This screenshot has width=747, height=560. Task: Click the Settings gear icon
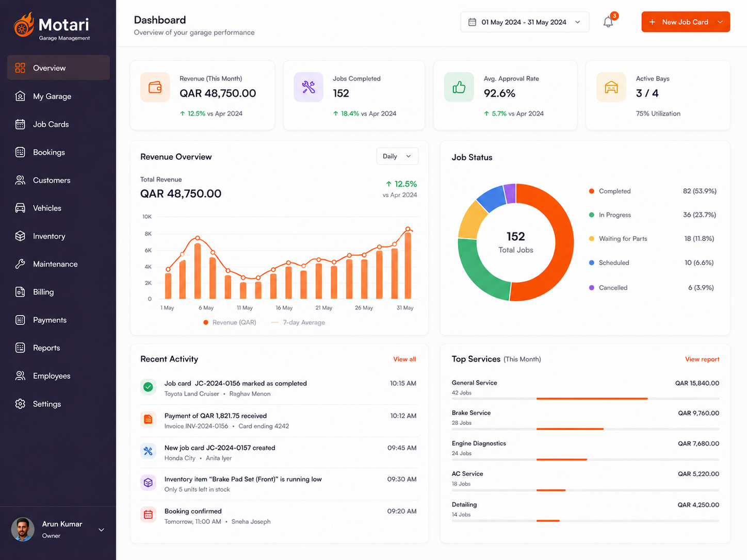20,404
